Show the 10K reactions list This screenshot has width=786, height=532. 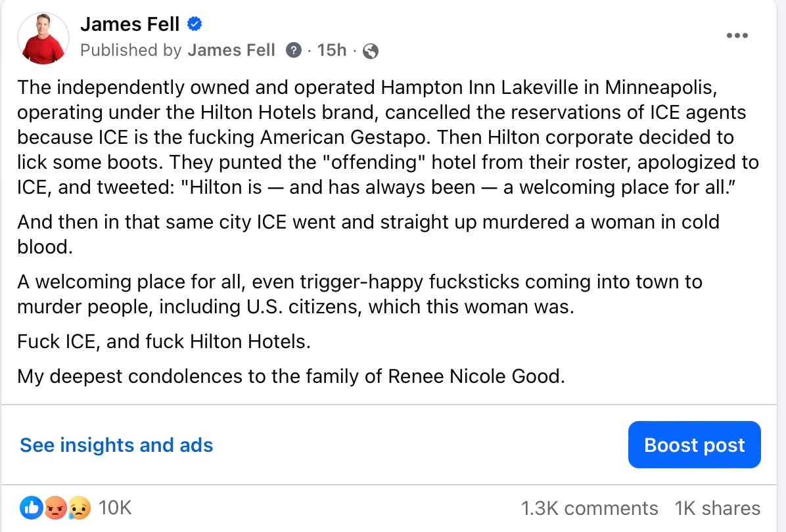pyautogui.click(x=115, y=508)
